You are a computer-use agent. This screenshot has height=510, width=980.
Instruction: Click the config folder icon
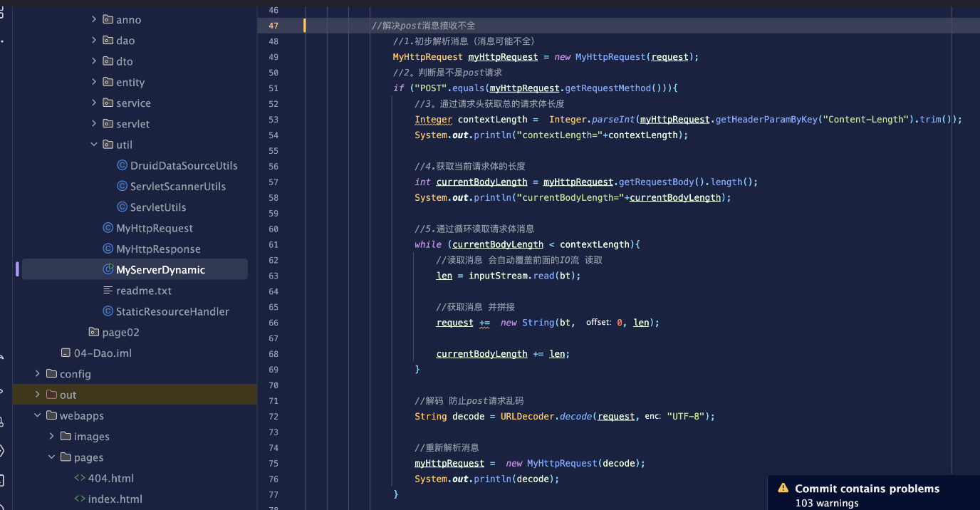pyautogui.click(x=51, y=374)
